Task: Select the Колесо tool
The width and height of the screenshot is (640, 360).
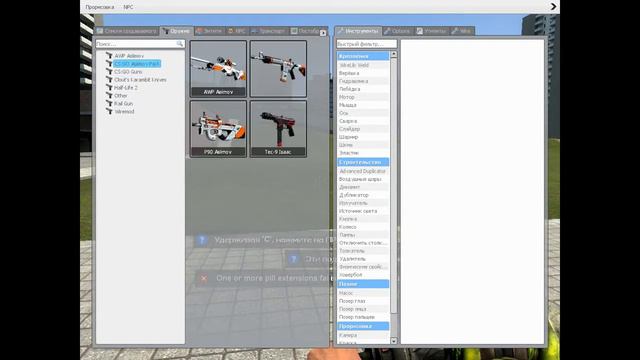Action: [x=363, y=227]
